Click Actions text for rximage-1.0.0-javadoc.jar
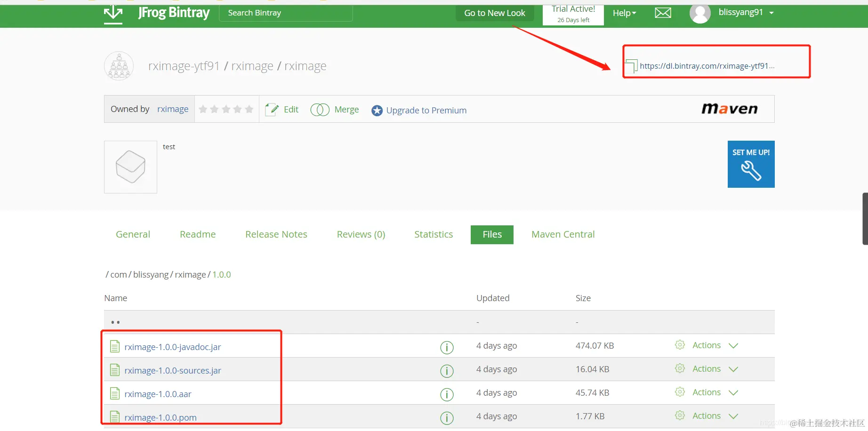 707,345
